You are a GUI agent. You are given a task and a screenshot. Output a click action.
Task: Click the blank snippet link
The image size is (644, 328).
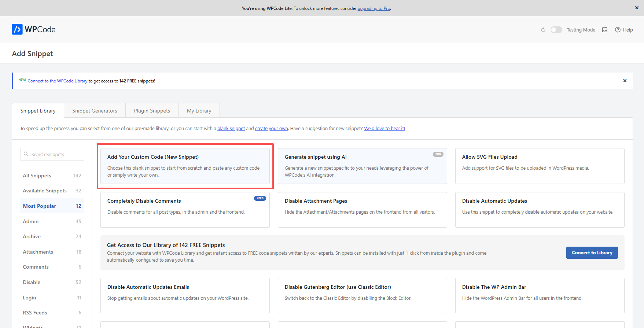(231, 129)
